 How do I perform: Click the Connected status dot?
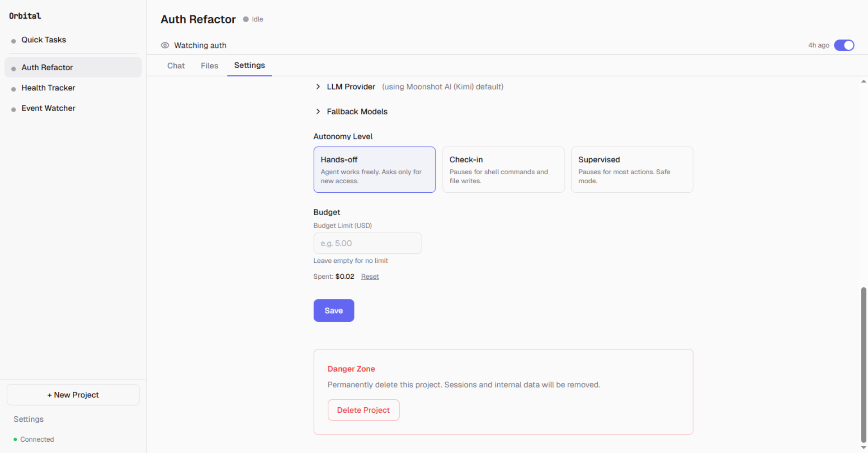click(x=15, y=439)
